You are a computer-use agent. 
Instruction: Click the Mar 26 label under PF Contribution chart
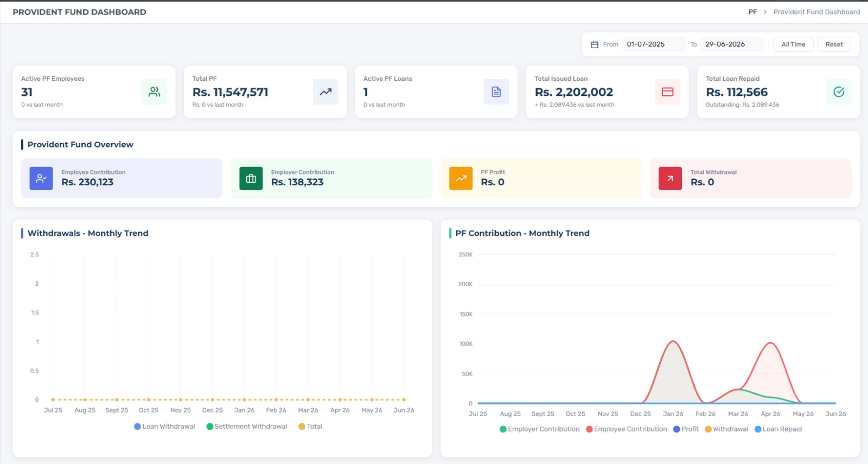tap(738, 414)
